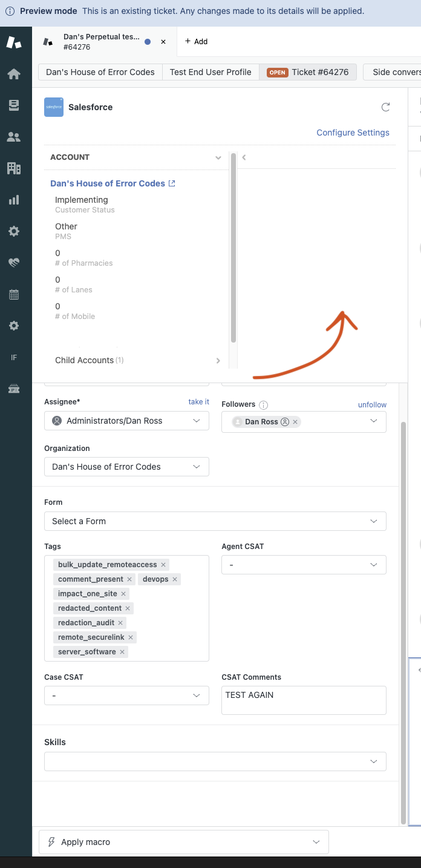Image resolution: width=421 pixels, height=868 pixels.
Task: Open the Views icon in sidebar
Action: [14, 105]
